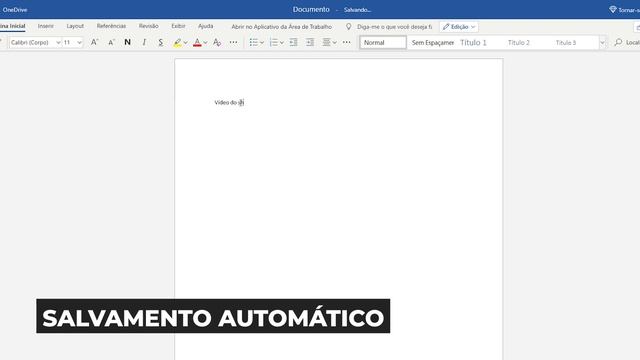
Task: Click the Localizar search magnifier icon
Action: (618, 42)
